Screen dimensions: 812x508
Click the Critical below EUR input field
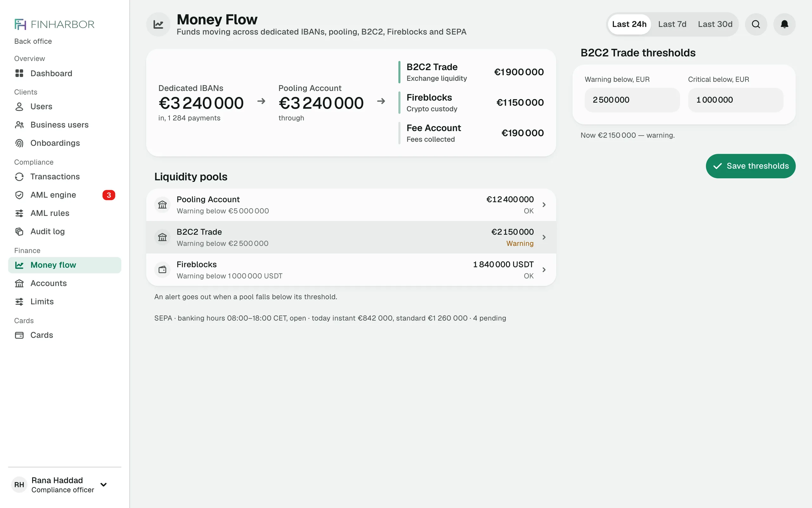(x=736, y=100)
